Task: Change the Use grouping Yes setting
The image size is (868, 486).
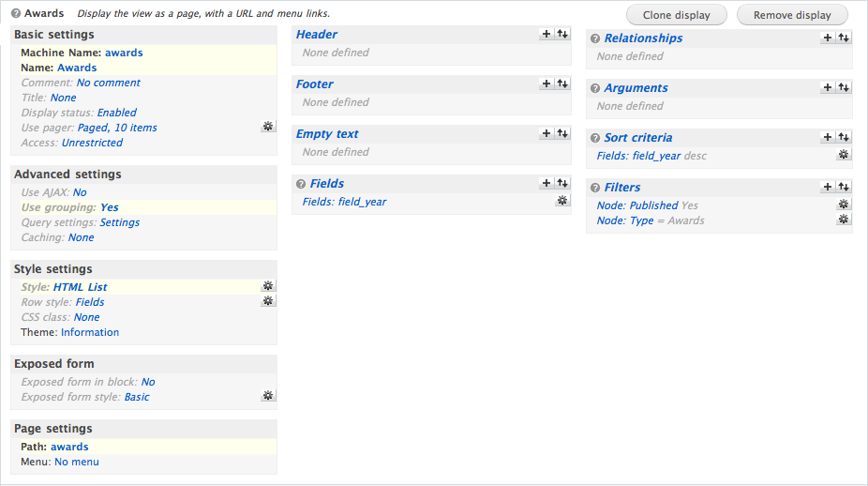Action: tap(109, 207)
